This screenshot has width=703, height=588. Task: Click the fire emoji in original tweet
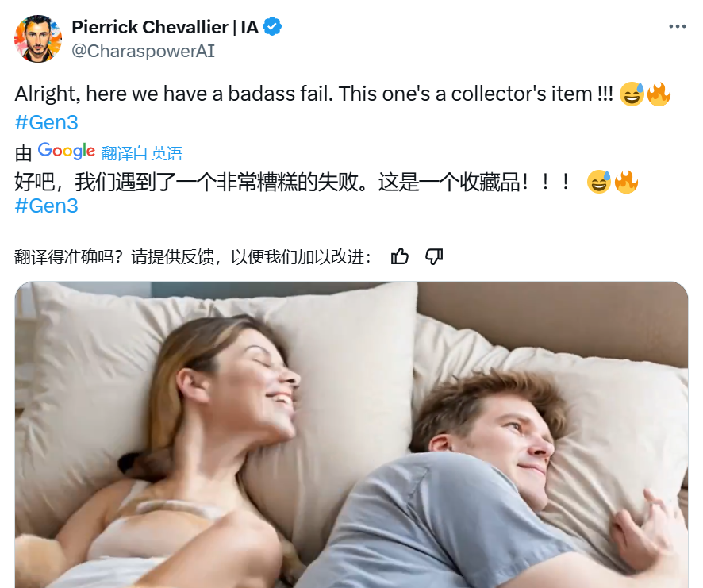pyautogui.click(x=659, y=94)
